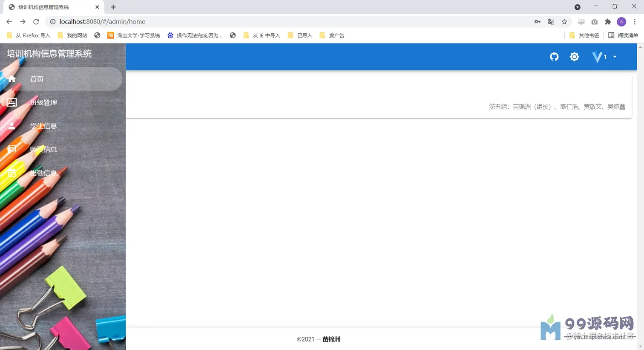The height and width of the screenshot is (350, 644).
Task: Click the translate page icon
Action: [x=551, y=22]
